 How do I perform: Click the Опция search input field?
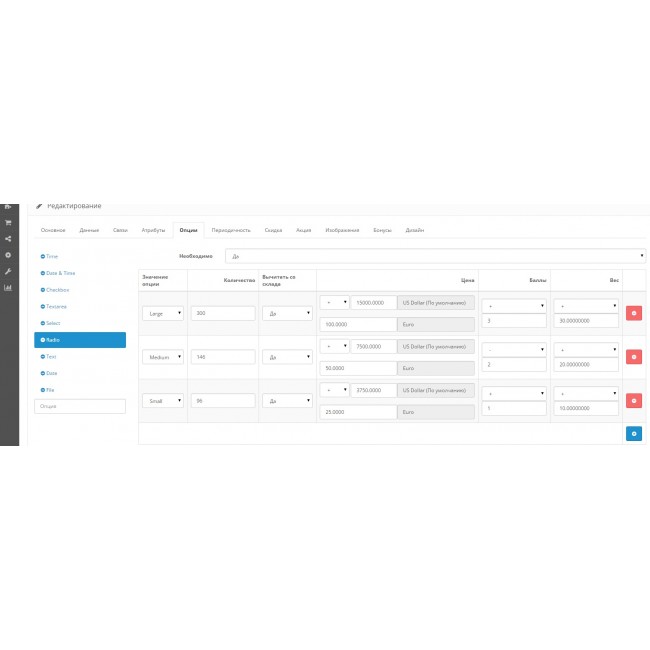click(x=80, y=406)
